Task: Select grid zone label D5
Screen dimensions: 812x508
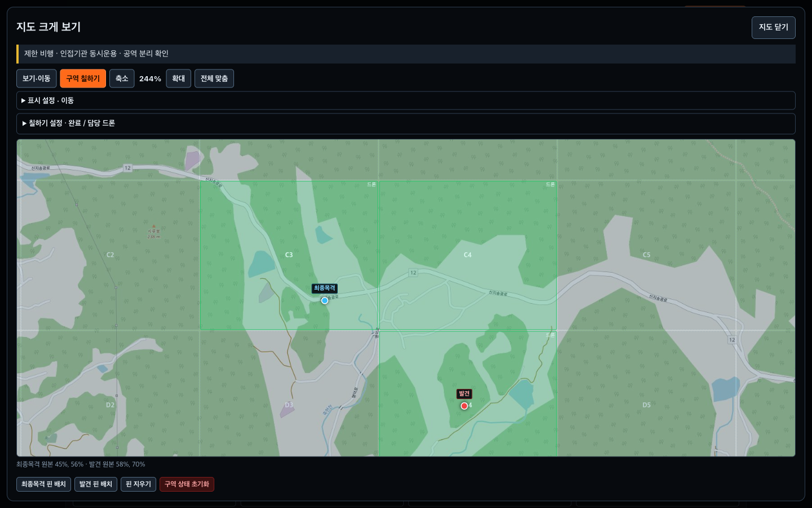Action: (x=646, y=405)
